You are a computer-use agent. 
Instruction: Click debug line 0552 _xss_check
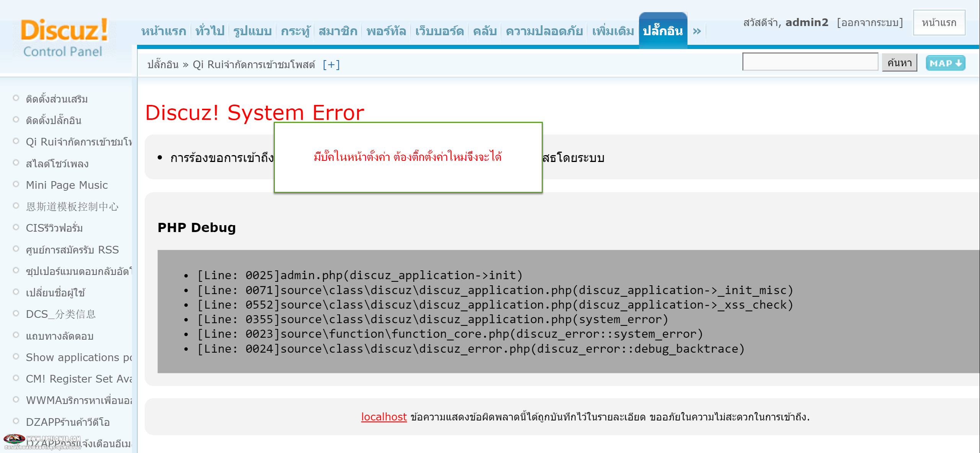pyautogui.click(x=495, y=305)
